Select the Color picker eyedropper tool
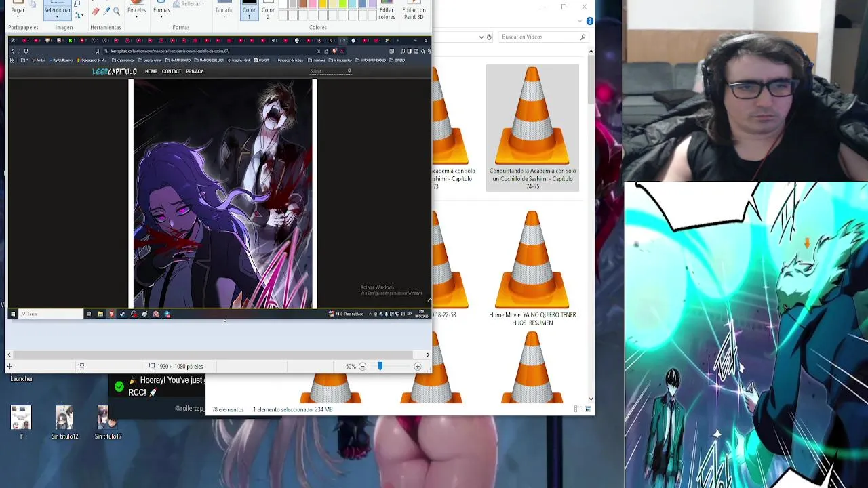Image resolution: width=868 pixels, height=488 pixels. [x=106, y=11]
